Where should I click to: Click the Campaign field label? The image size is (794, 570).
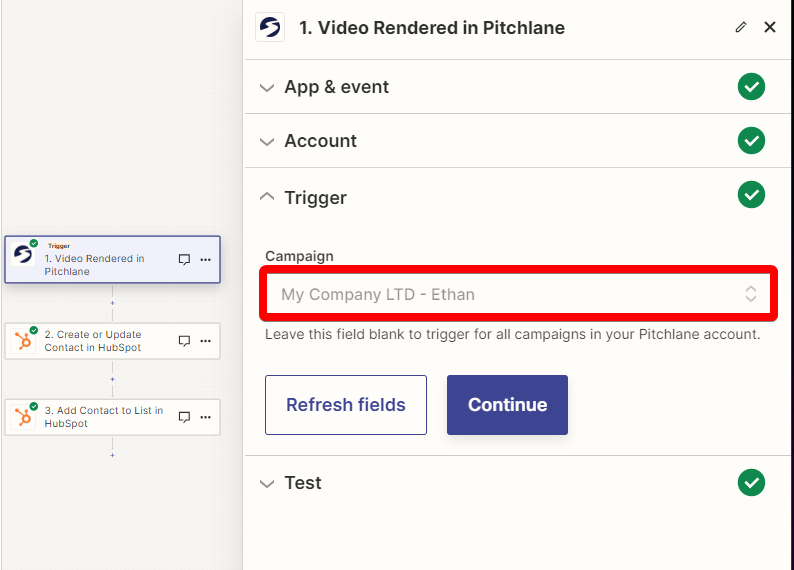click(x=299, y=256)
